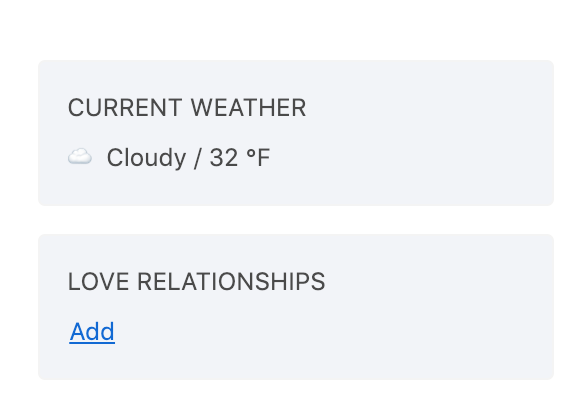Click the word CURRENT in the weather heading

(124, 108)
